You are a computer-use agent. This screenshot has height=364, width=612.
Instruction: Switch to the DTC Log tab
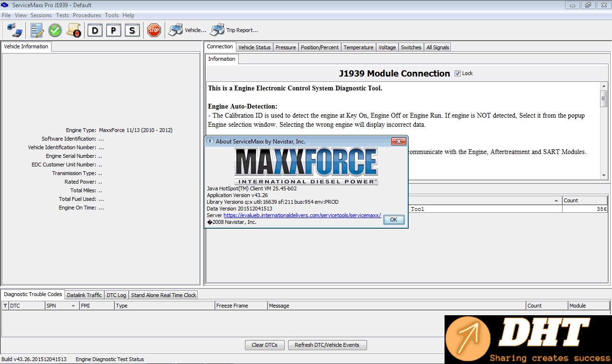tap(116, 295)
